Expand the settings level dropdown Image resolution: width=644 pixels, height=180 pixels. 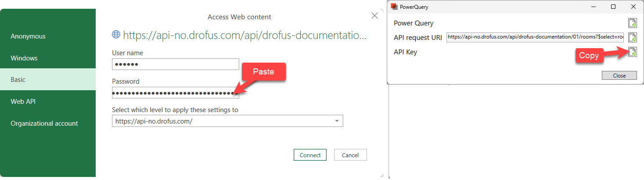click(336, 121)
